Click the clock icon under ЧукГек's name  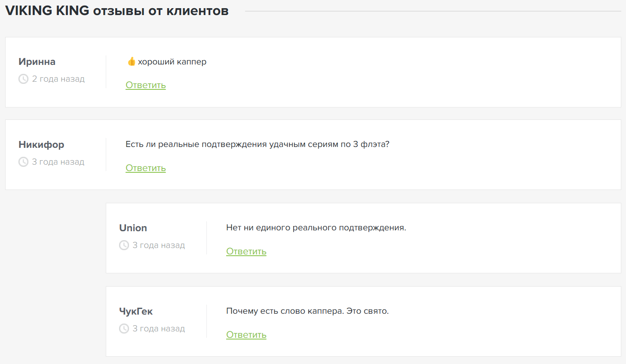point(124,329)
